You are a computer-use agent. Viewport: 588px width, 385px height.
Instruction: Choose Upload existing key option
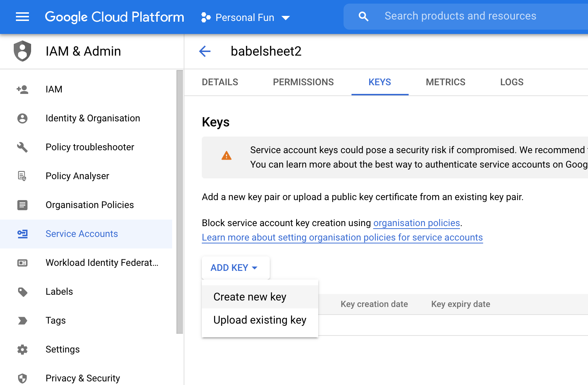260,320
